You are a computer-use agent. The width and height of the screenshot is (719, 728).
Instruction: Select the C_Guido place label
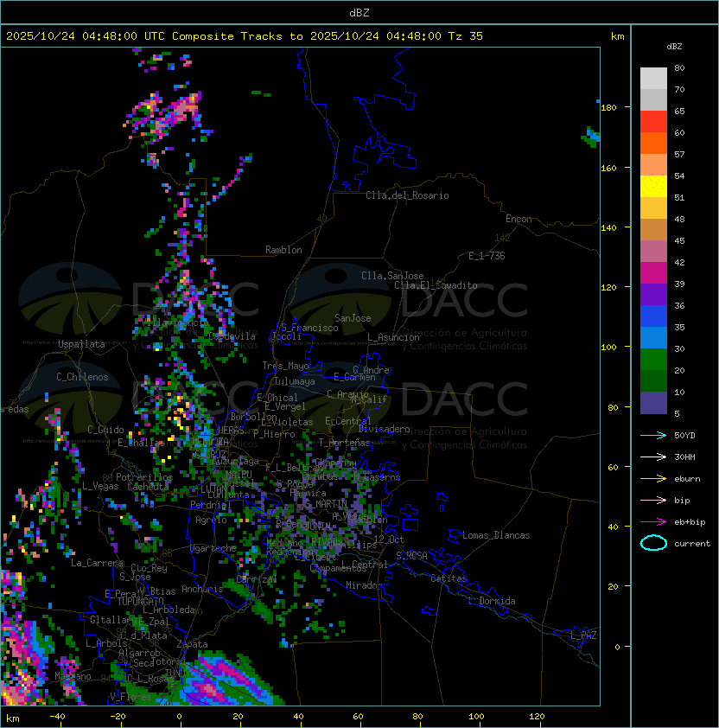point(105,430)
